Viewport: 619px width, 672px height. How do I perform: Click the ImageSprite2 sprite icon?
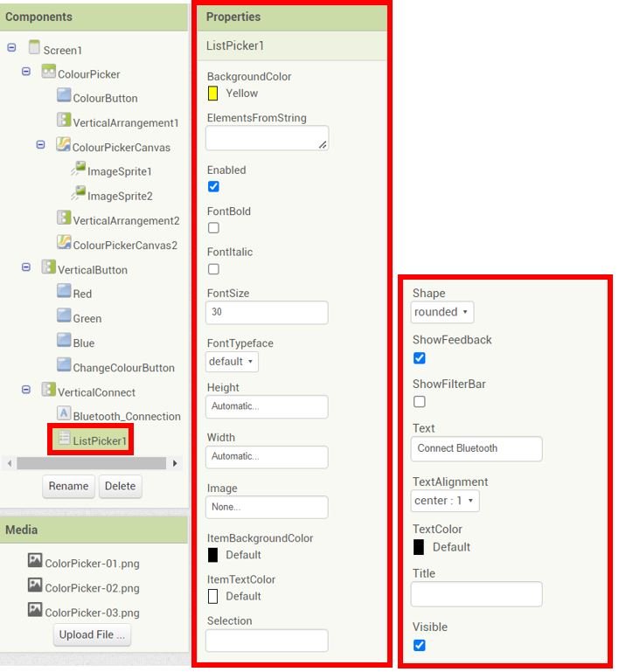79,193
